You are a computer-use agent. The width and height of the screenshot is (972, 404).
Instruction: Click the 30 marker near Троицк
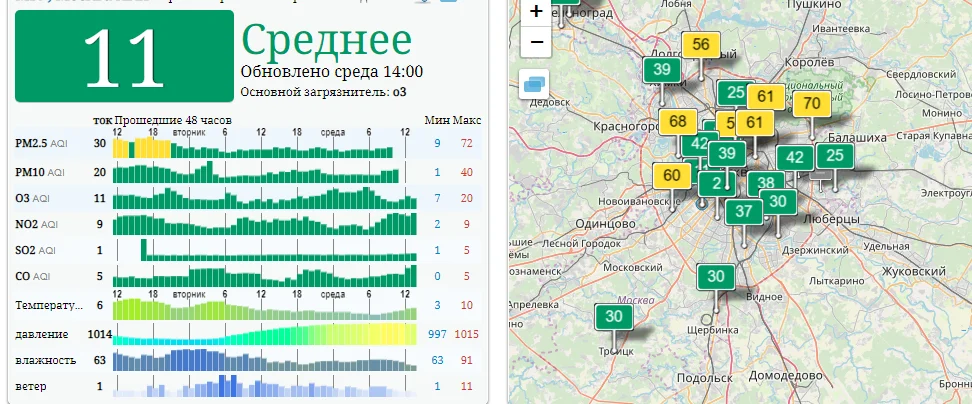[614, 317]
